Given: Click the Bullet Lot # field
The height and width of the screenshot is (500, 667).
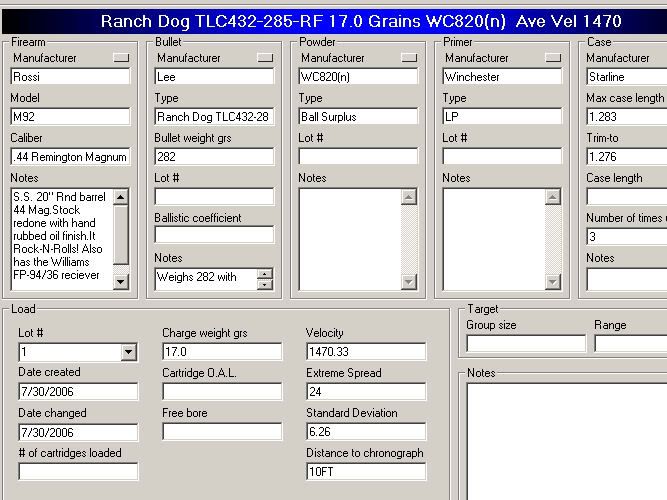Looking at the screenshot, I should coord(214,197).
